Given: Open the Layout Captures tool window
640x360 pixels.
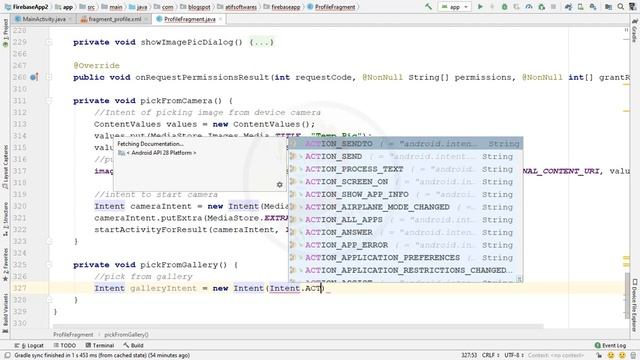Looking at the screenshot, I should (5, 167).
